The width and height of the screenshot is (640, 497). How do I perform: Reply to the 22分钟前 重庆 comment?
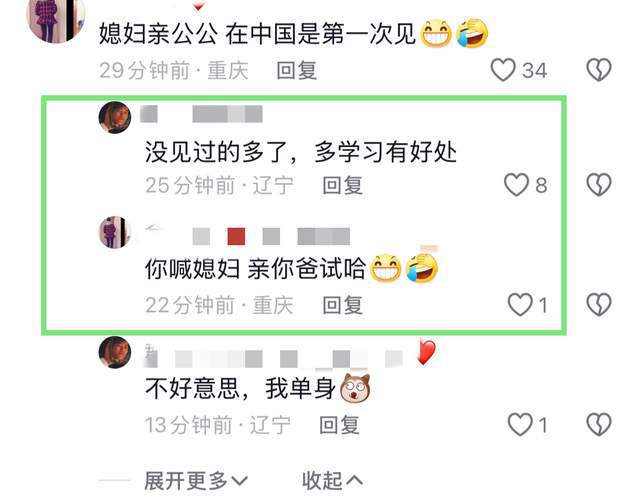point(342,305)
